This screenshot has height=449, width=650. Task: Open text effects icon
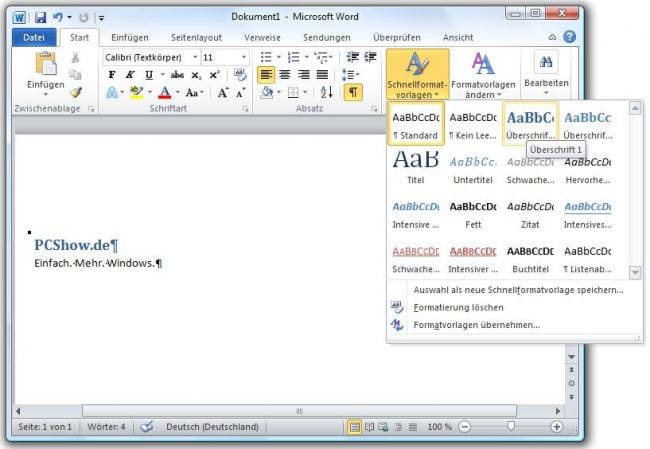[112, 92]
